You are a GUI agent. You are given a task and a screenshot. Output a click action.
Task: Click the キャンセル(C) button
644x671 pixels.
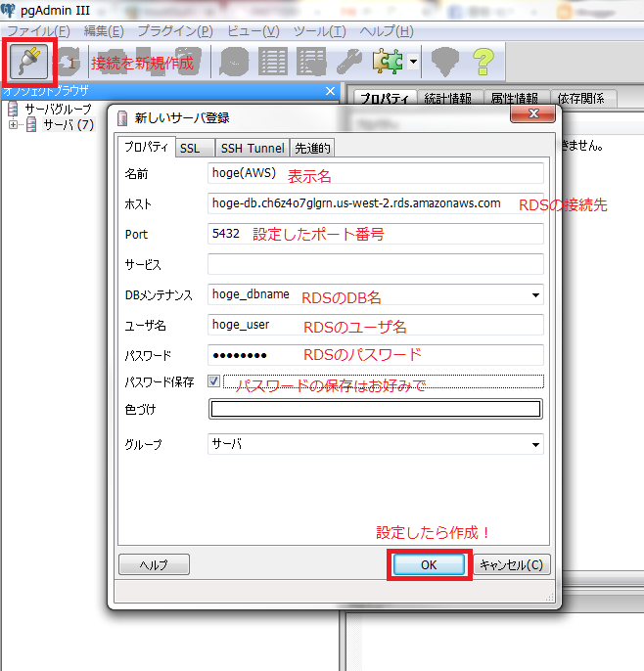point(511,565)
